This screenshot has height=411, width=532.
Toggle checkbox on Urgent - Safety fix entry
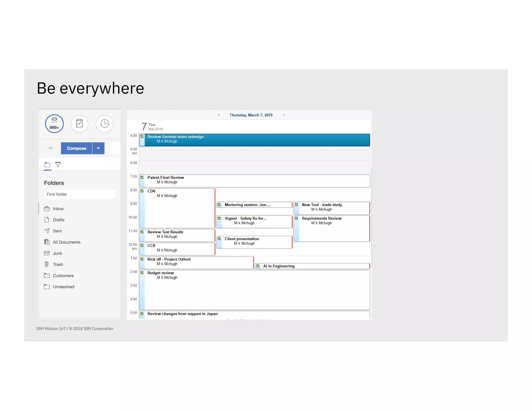pyautogui.click(x=219, y=218)
